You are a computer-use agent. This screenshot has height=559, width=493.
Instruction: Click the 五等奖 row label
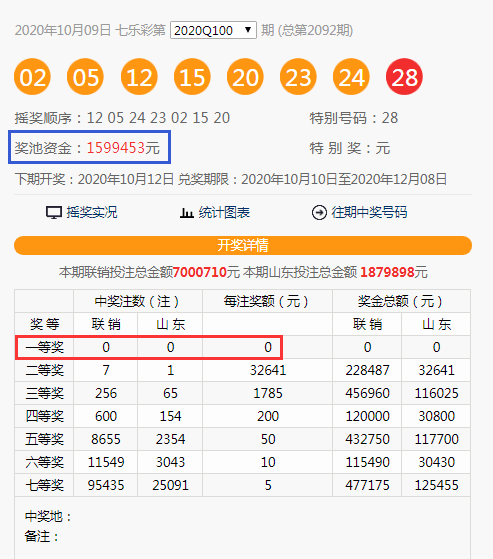[45, 439]
